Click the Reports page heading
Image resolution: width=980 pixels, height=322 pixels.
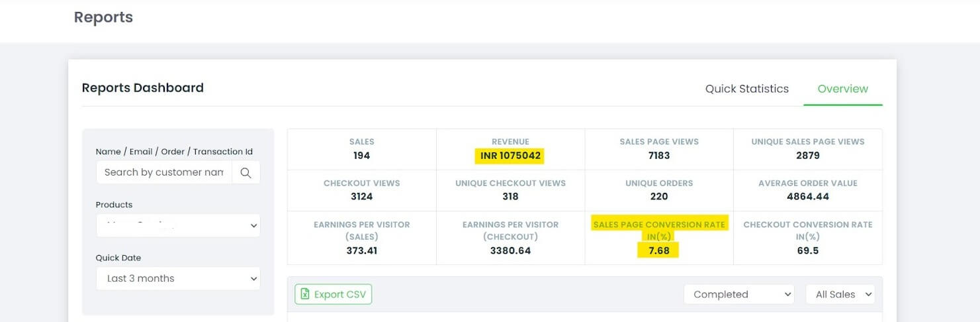click(103, 17)
